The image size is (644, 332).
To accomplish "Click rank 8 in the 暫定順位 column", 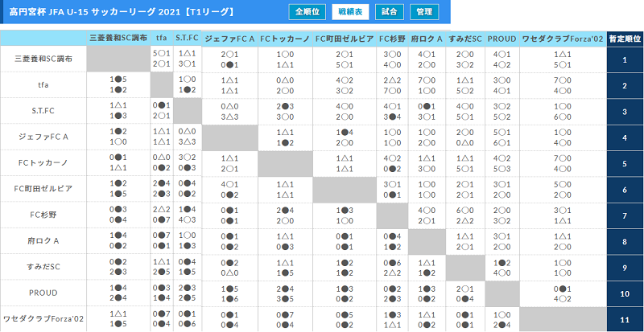I will click(x=625, y=241).
